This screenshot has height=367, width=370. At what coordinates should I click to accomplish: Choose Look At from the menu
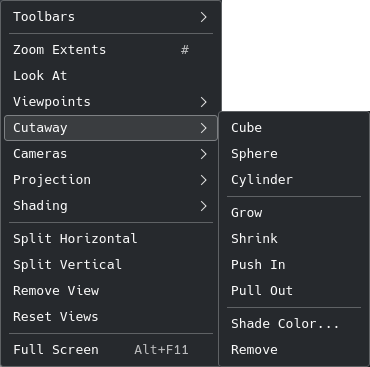[x=111, y=76]
